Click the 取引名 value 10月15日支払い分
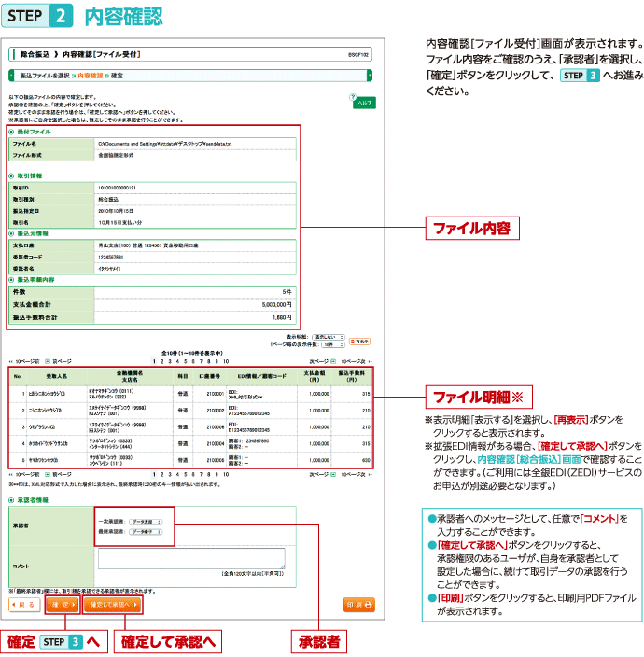Image resolution: width=644 pixels, height=657 pixels. tap(119, 222)
